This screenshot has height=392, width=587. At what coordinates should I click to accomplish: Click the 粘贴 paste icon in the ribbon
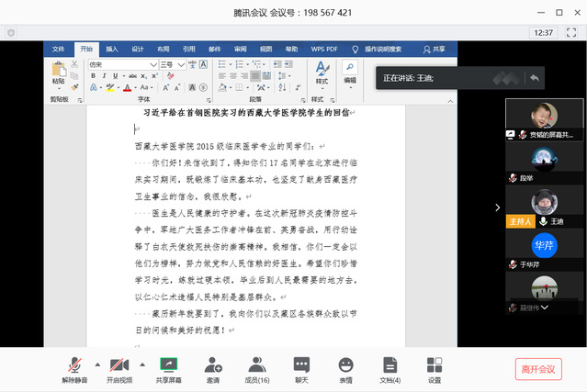58,71
